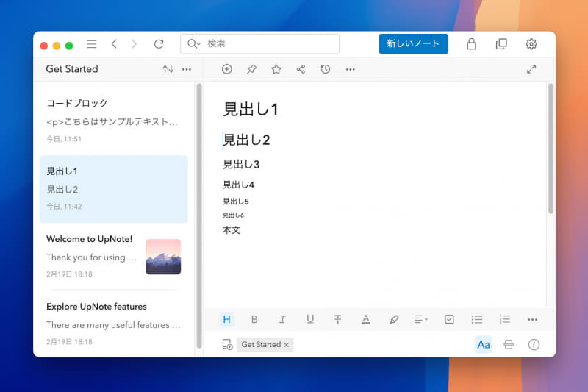The width and height of the screenshot is (588, 392).
Task: Pin the current note
Action: (251, 69)
